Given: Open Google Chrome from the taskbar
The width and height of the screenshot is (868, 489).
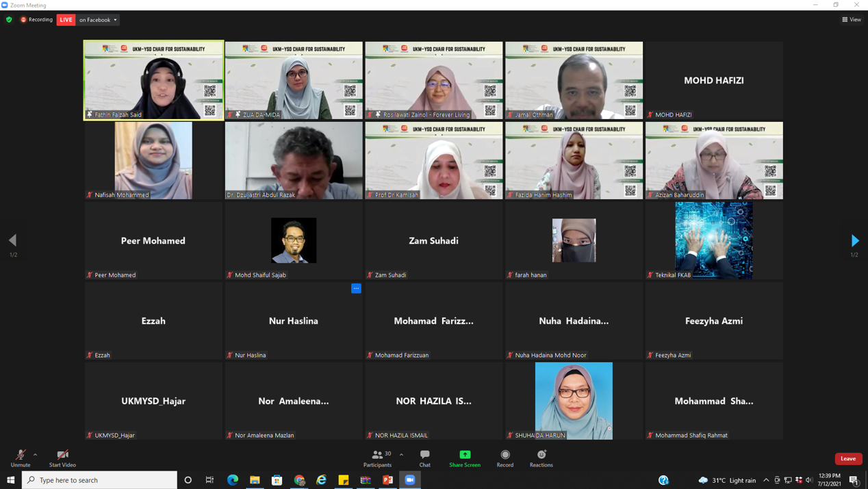Looking at the screenshot, I should tap(299, 480).
